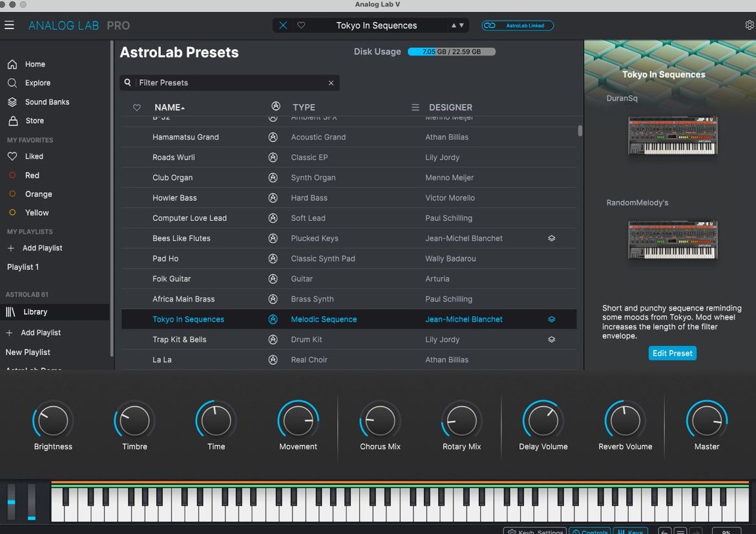
Task: Open the AstroLab Library view
Action: point(54,312)
